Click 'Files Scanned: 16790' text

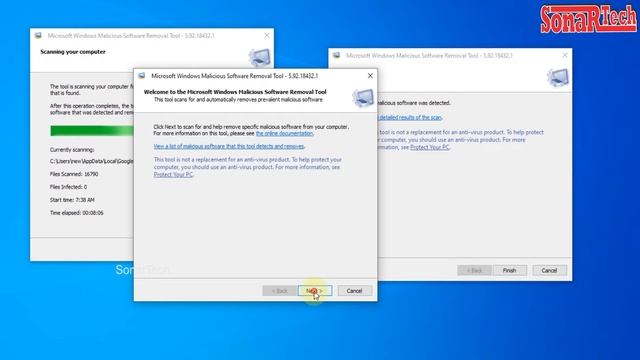click(74, 174)
